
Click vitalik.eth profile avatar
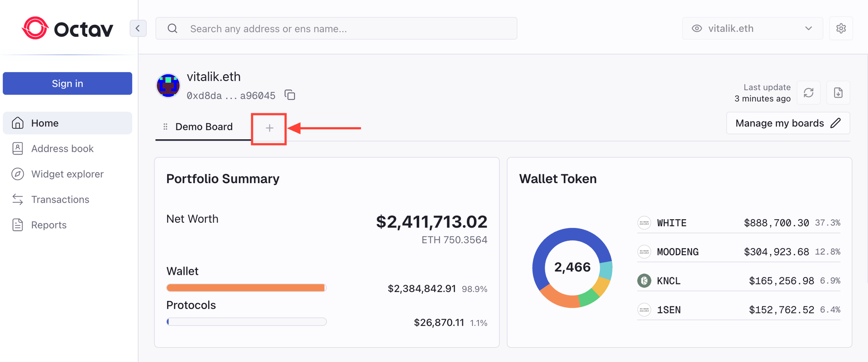click(168, 85)
